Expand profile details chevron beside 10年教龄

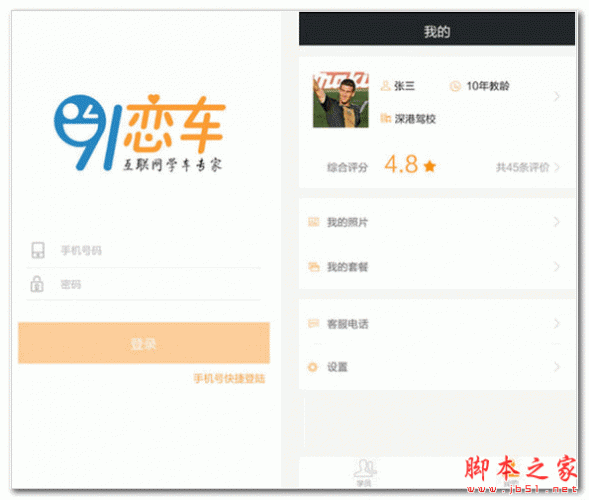point(557,96)
